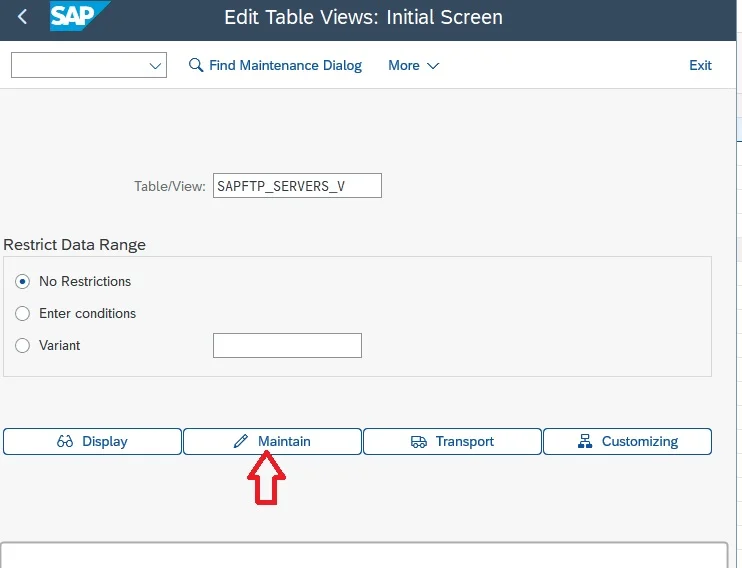Image resolution: width=742 pixels, height=568 pixels.
Task: Click the Edit Table Views title text
Action: [363, 18]
